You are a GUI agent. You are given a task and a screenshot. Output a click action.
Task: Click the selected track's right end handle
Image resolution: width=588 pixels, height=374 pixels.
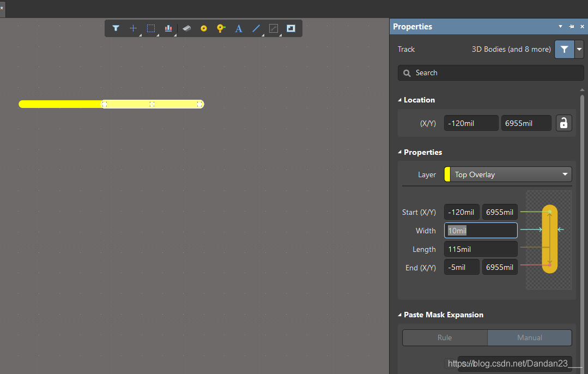(x=199, y=104)
